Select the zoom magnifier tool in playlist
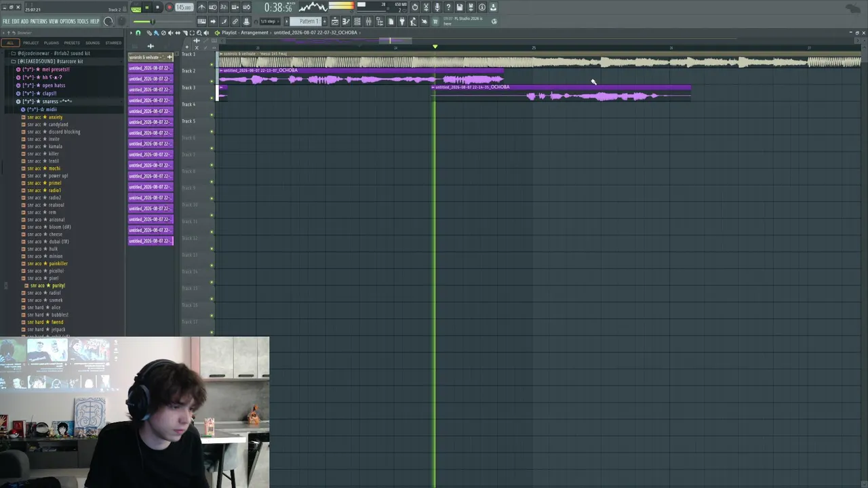 pos(199,33)
